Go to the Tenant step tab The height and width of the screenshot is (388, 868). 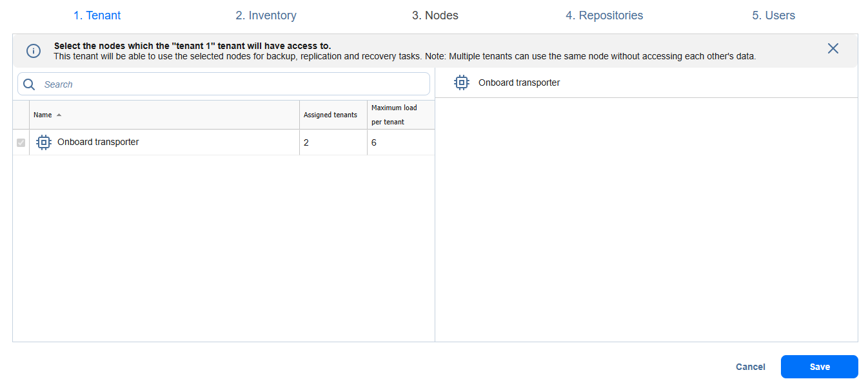97,15
